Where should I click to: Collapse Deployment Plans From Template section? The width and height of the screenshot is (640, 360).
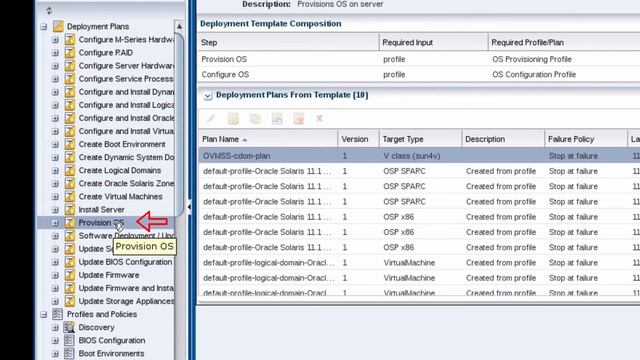tap(208, 96)
